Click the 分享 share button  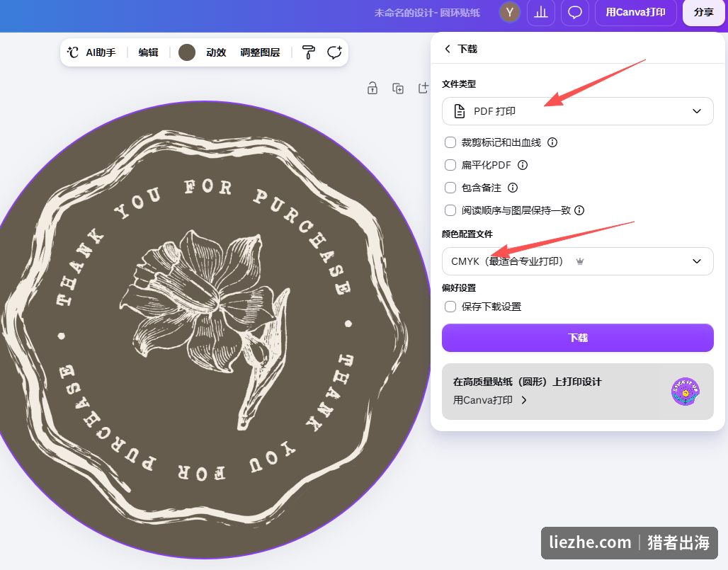[703, 13]
